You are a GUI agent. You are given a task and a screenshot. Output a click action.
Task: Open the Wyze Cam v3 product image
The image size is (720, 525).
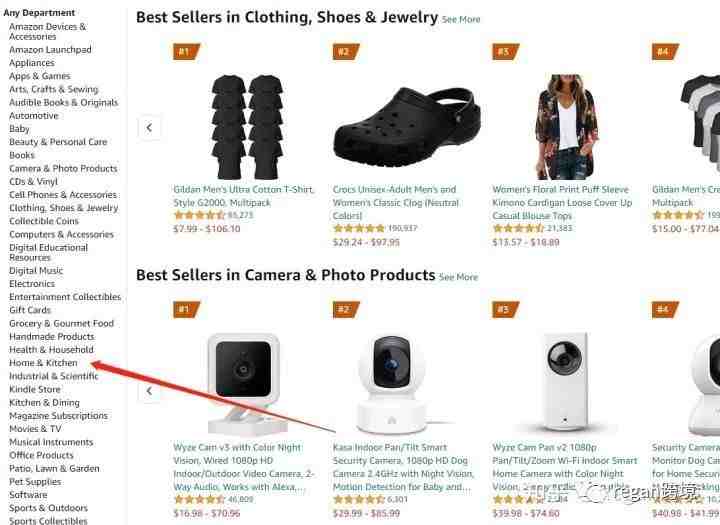click(243, 383)
